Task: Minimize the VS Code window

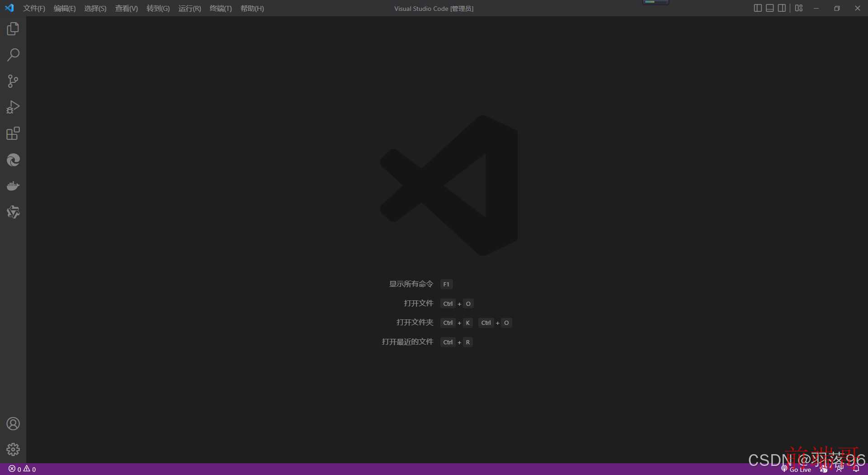Action: click(x=816, y=8)
